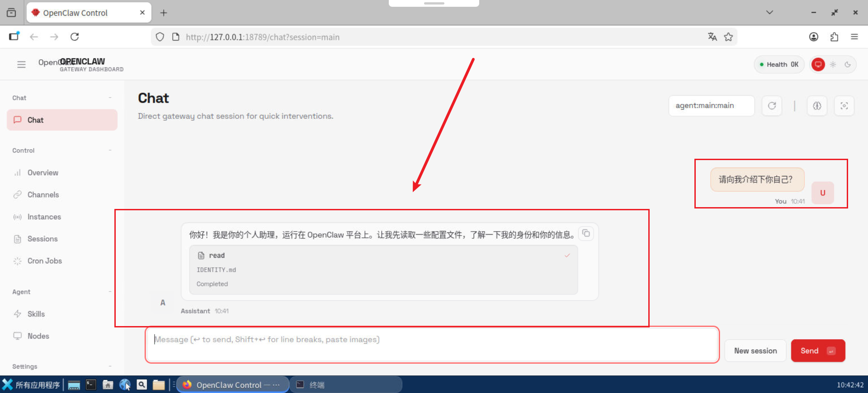Open the browser extensions icon

(834, 37)
